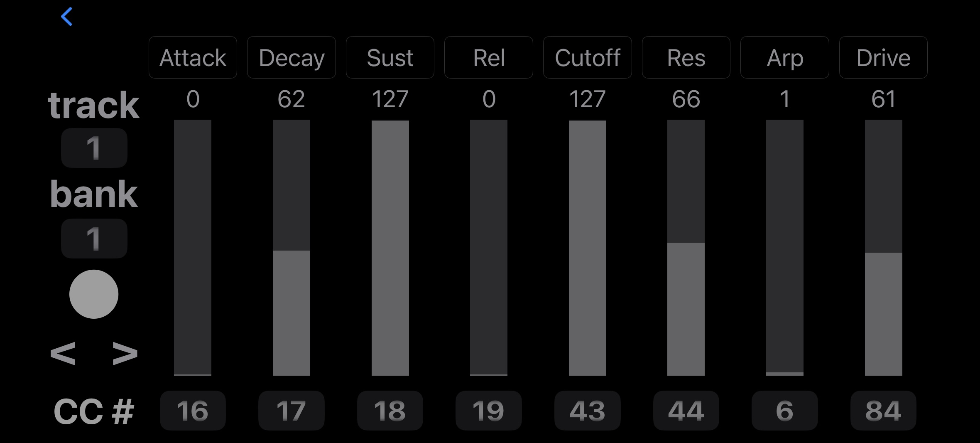Tap the Cutoff label button

point(588,57)
